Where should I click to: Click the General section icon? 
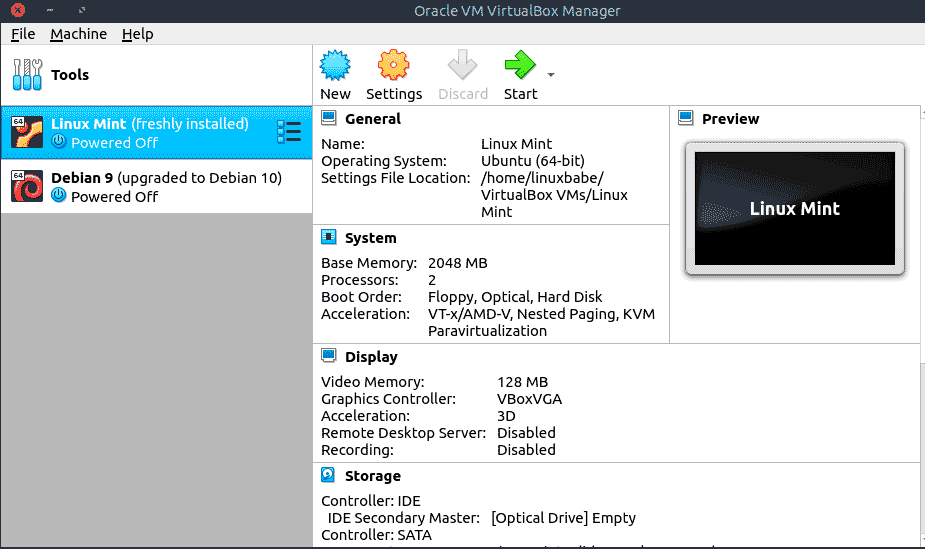coord(329,118)
